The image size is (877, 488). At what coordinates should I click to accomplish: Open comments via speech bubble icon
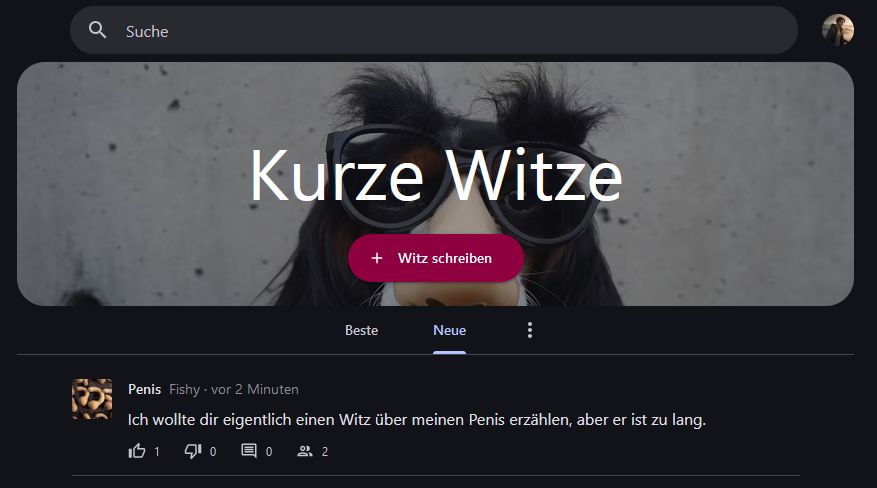pos(249,451)
